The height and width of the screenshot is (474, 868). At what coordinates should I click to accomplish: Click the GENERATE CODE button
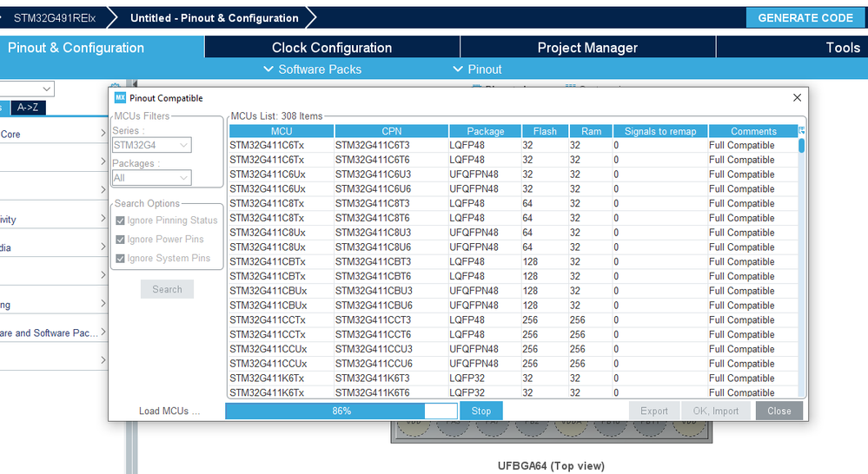point(805,17)
